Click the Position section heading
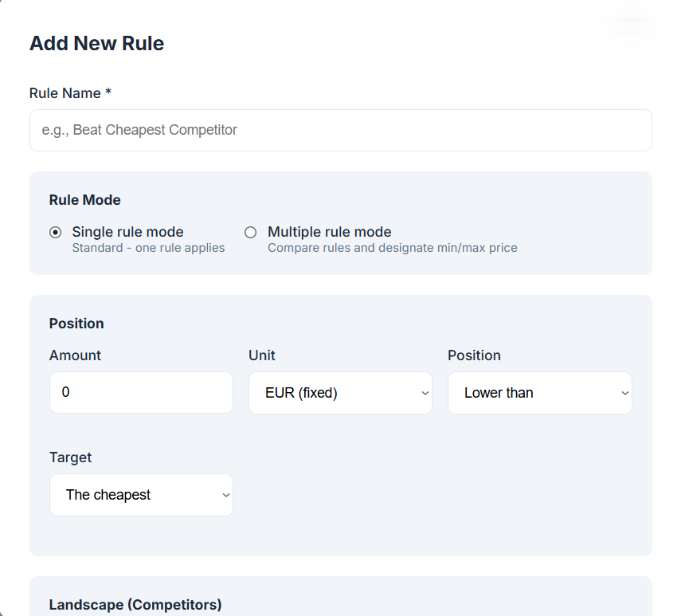This screenshot has height=616, width=685. pyautogui.click(x=76, y=324)
